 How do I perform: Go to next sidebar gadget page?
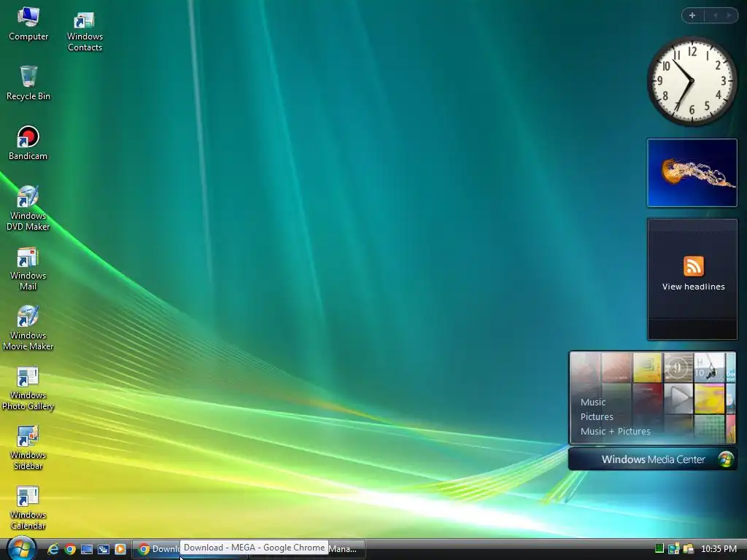[x=729, y=15]
